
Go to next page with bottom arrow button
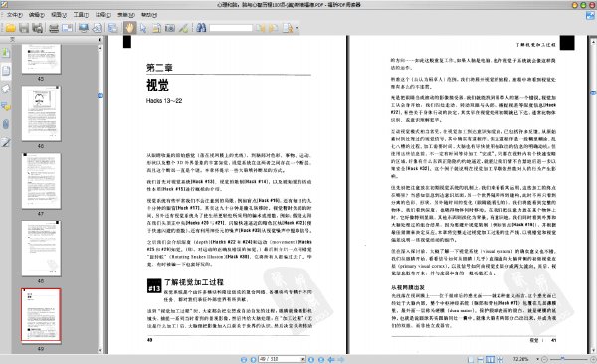coord(311,360)
